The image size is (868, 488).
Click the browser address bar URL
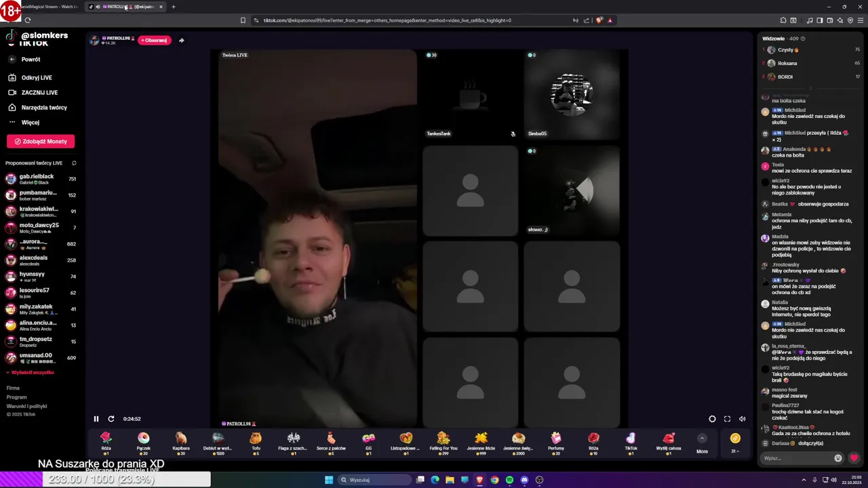[387, 20]
